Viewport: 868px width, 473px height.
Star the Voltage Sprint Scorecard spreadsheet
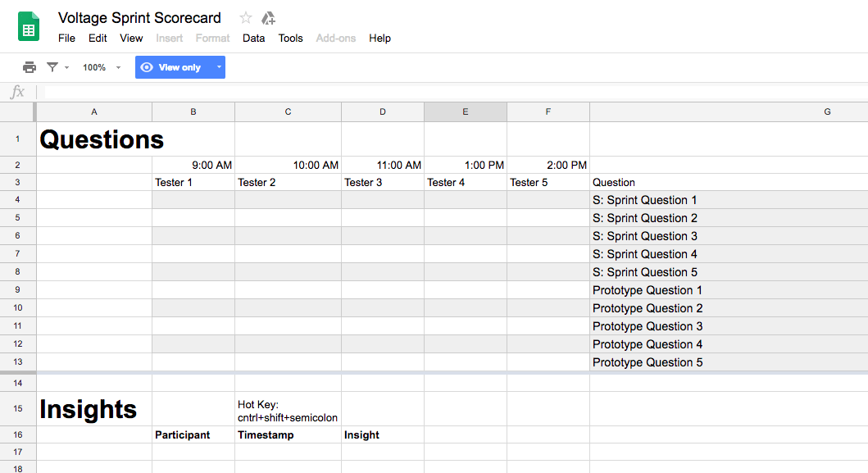[x=244, y=16]
